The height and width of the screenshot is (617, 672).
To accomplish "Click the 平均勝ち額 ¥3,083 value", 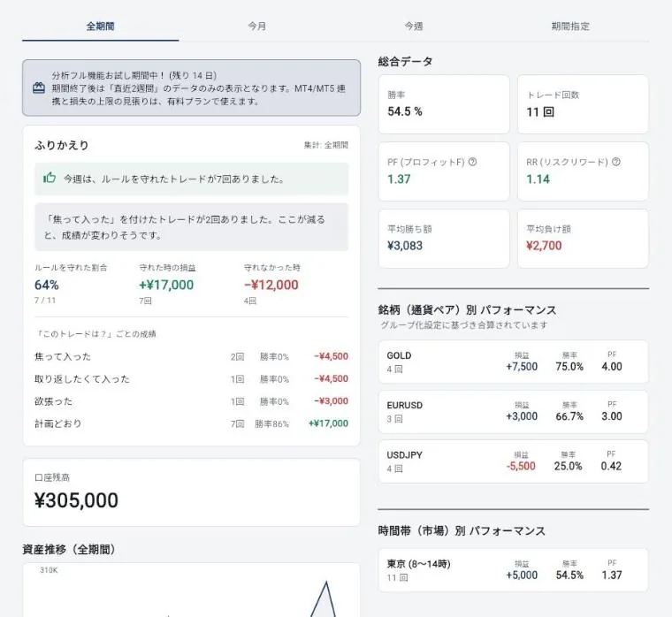I will (405, 246).
